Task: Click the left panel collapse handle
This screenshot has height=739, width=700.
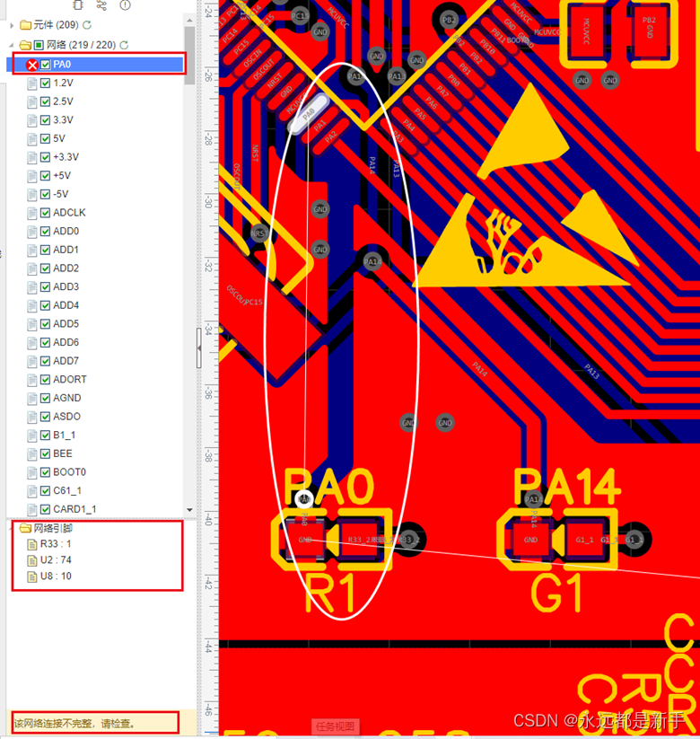Action: [199, 348]
